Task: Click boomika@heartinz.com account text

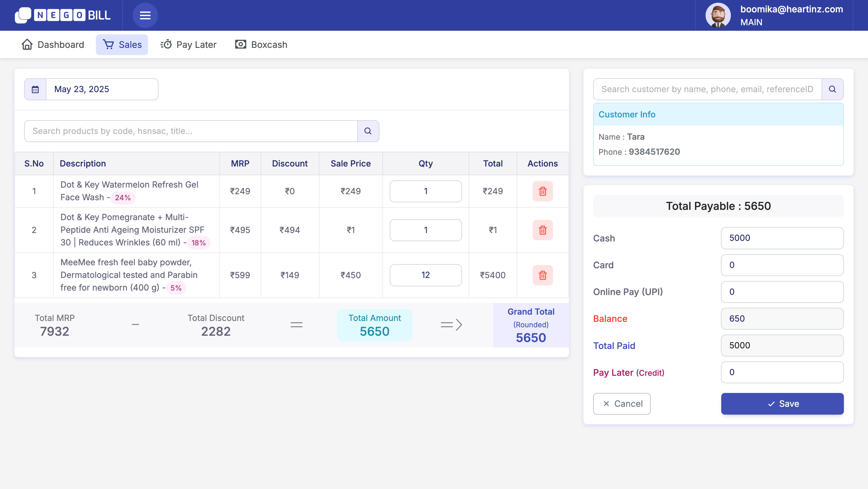Action: tap(791, 9)
